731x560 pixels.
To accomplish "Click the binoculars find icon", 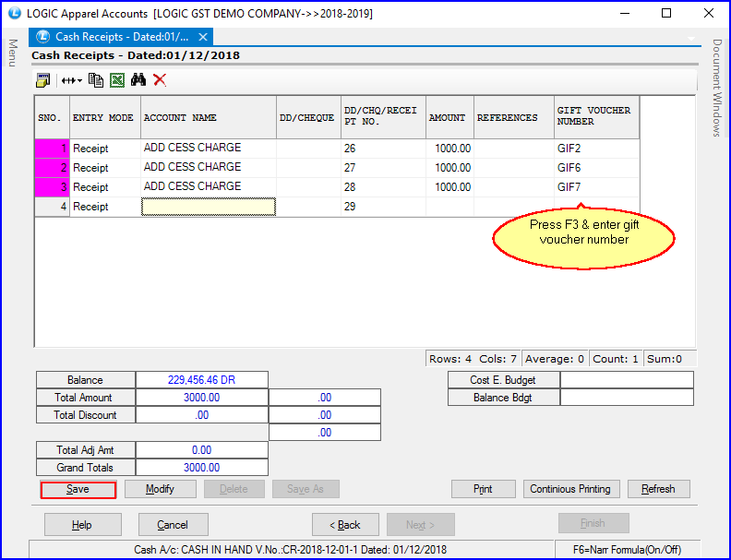I will tap(138, 80).
